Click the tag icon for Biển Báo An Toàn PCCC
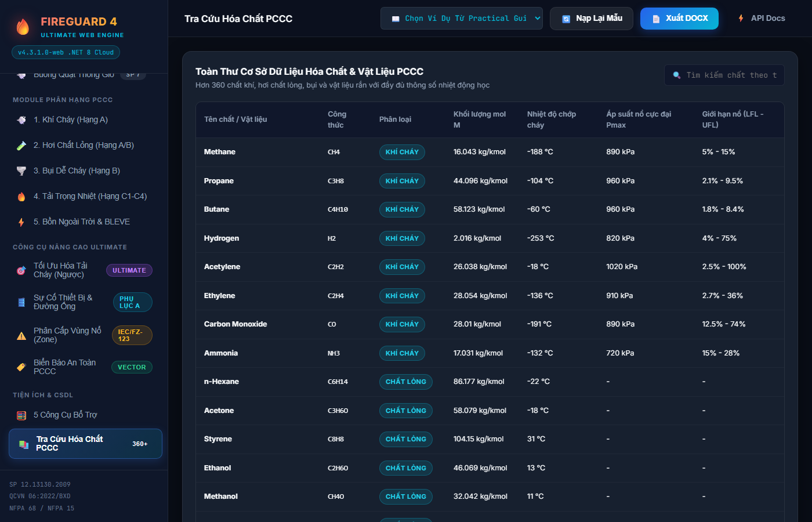Screen dimensions: 812x522 click(x=21, y=367)
